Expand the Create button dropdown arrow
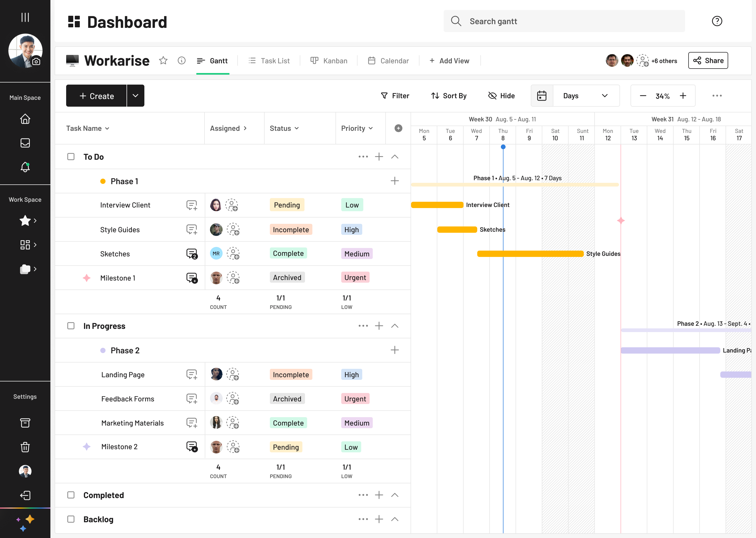Image resolution: width=756 pixels, height=538 pixels. click(135, 96)
